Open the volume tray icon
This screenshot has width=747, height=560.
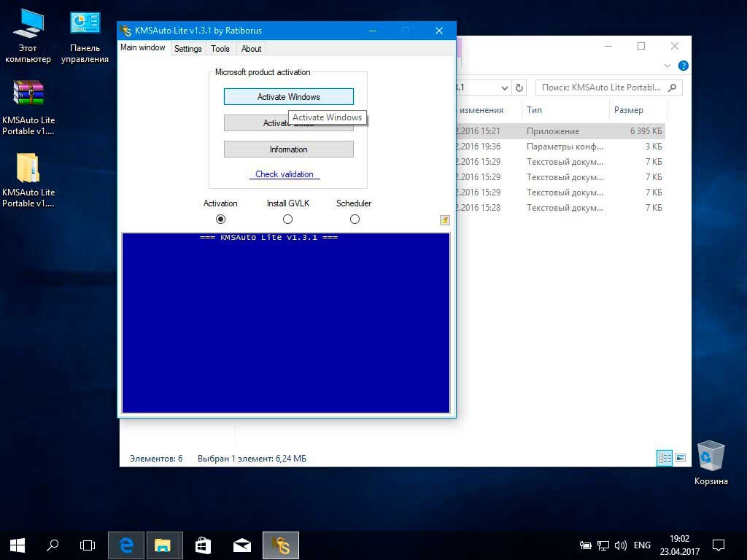click(x=620, y=545)
